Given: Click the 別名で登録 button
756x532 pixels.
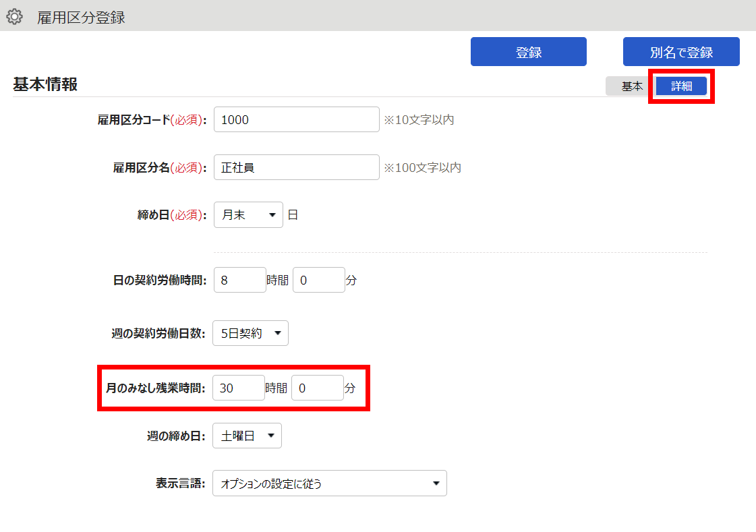Looking at the screenshot, I should (681, 51).
